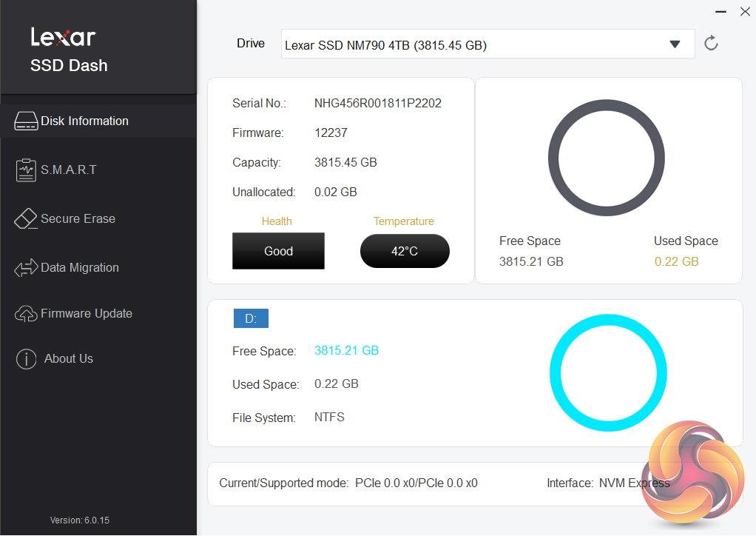The image size is (756, 536).
Task: Click the Disk Information drive icon
Action: tap(26, 121)
